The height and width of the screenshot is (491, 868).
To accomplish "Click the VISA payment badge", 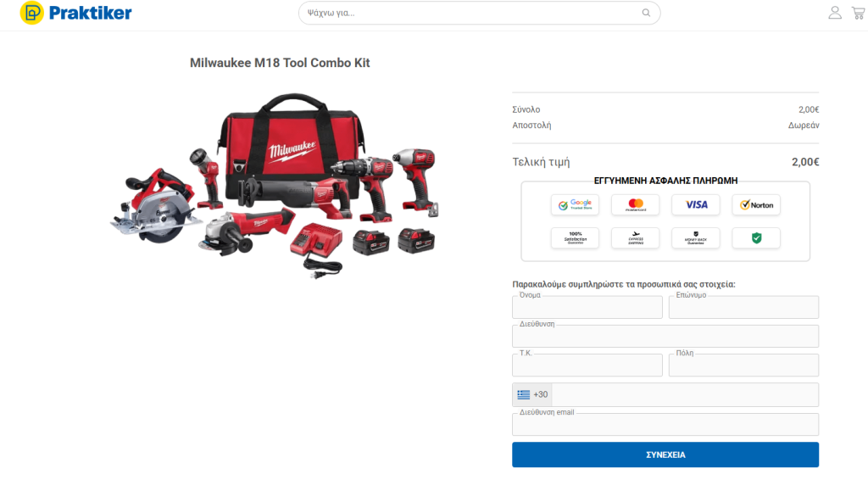I will point(696,205).
